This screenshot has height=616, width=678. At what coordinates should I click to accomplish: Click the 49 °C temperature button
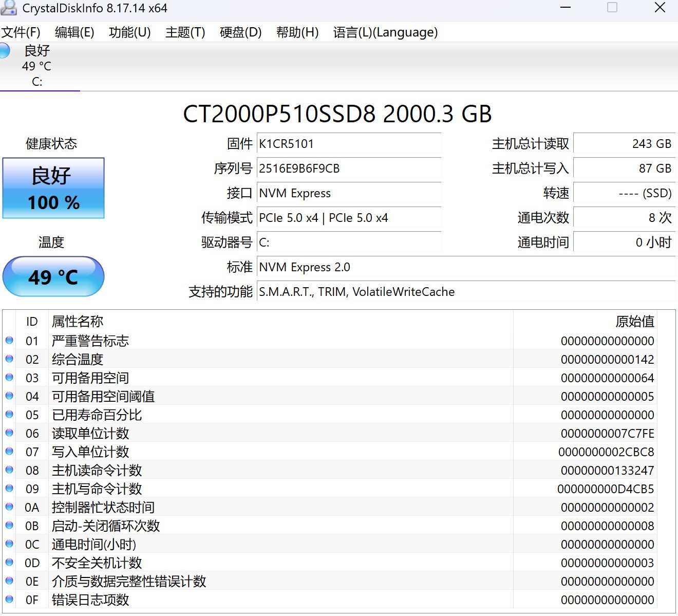(53, 276)
